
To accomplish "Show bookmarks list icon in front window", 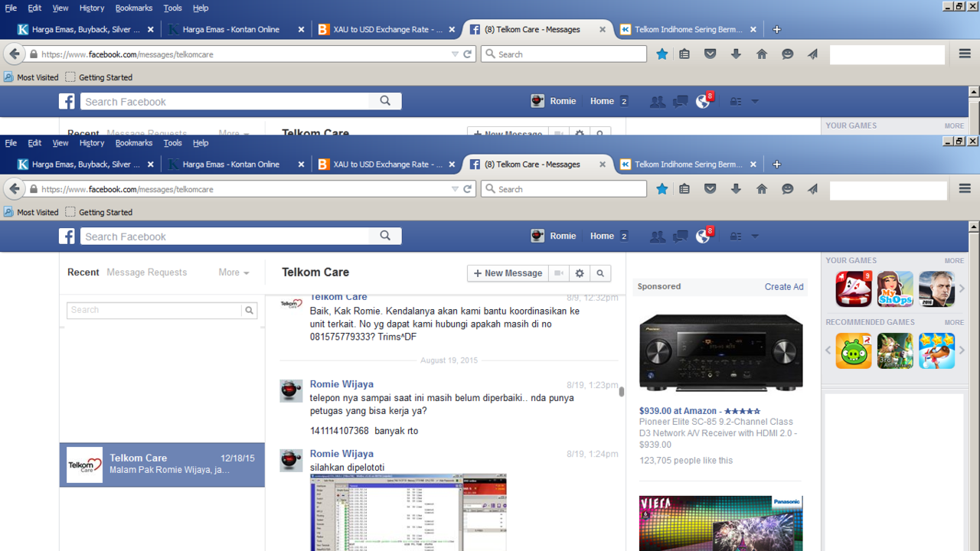I will 684,189.
